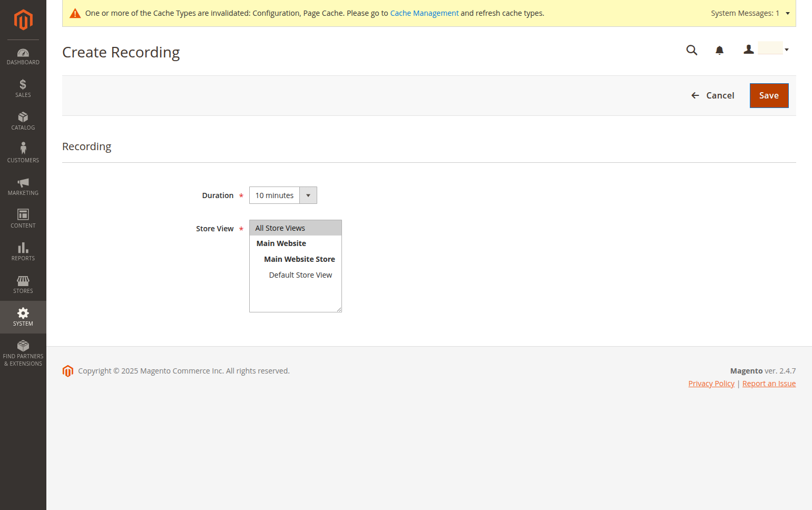This screenshot has height=510, width=812.
Task: Click the warning triangle icon
Action: point(75,13)
